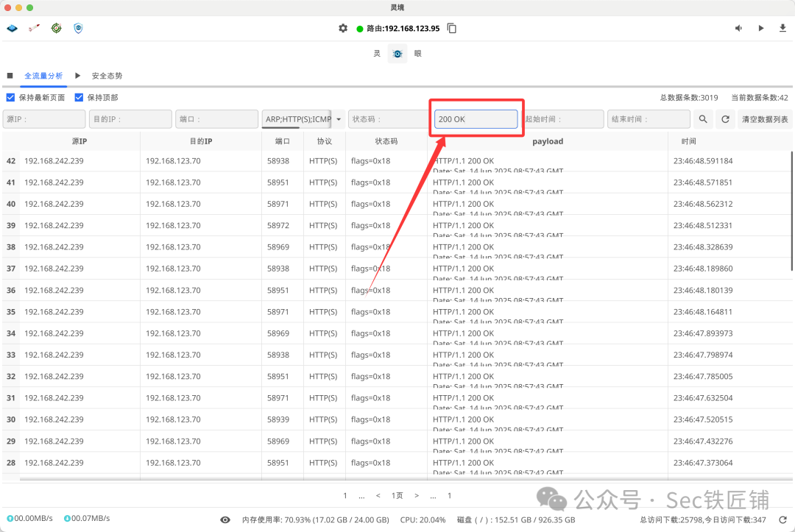The image size is (795, 532).
Task: Click the download icon at top right
Action: (782, 28)
